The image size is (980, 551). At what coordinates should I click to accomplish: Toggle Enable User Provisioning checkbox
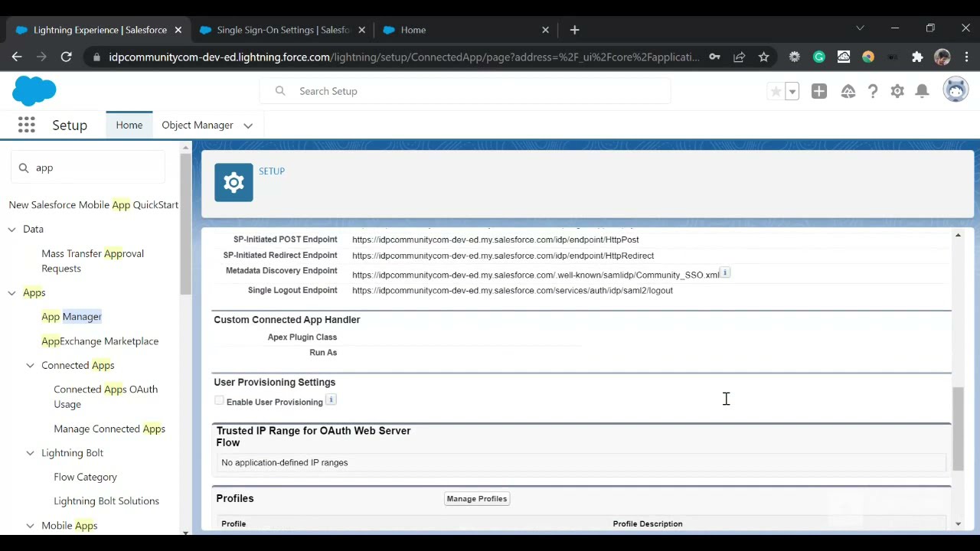[x=220, y=400]
